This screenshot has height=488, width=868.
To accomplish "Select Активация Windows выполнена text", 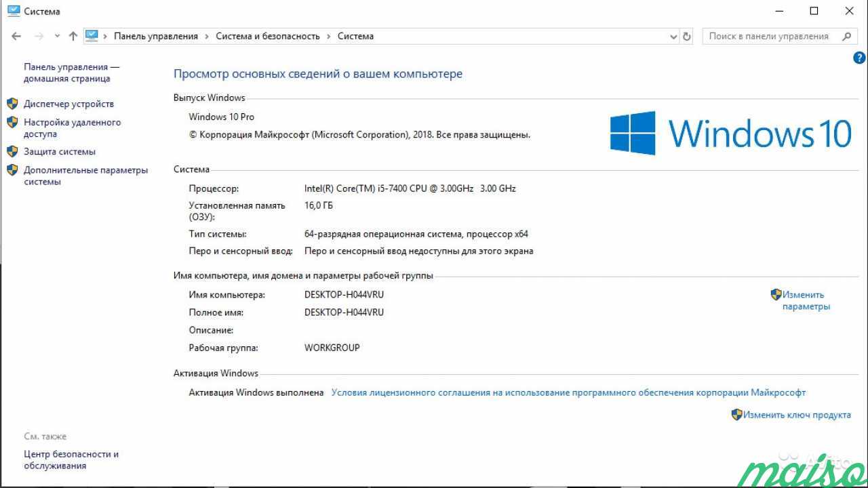I will 256,392.
